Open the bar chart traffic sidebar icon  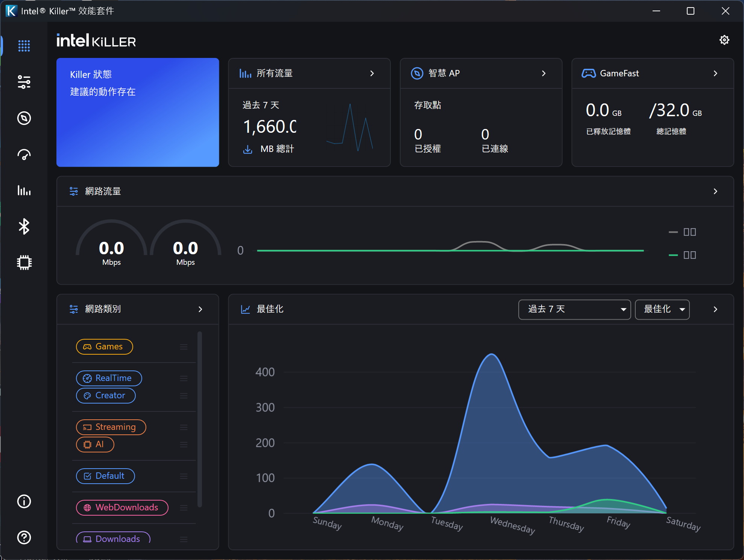tap(24, 190)
